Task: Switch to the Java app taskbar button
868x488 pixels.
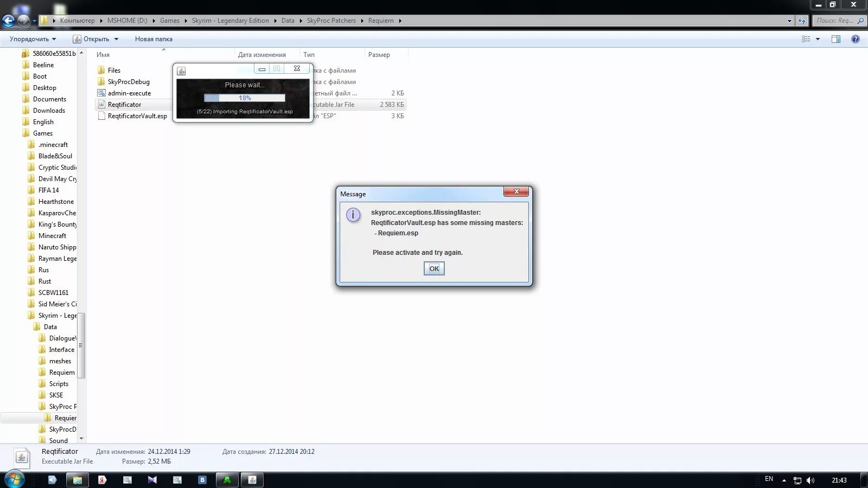Action: tap(252, 480)
